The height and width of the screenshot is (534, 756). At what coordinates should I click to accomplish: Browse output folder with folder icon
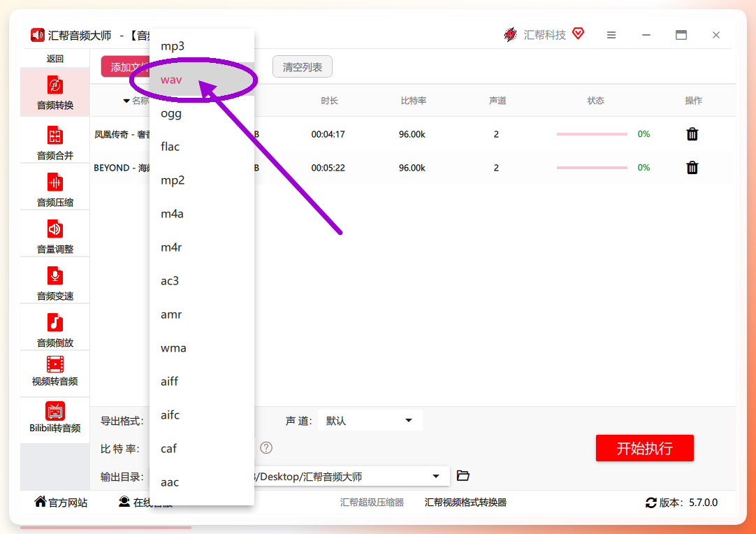click(463, 476)
